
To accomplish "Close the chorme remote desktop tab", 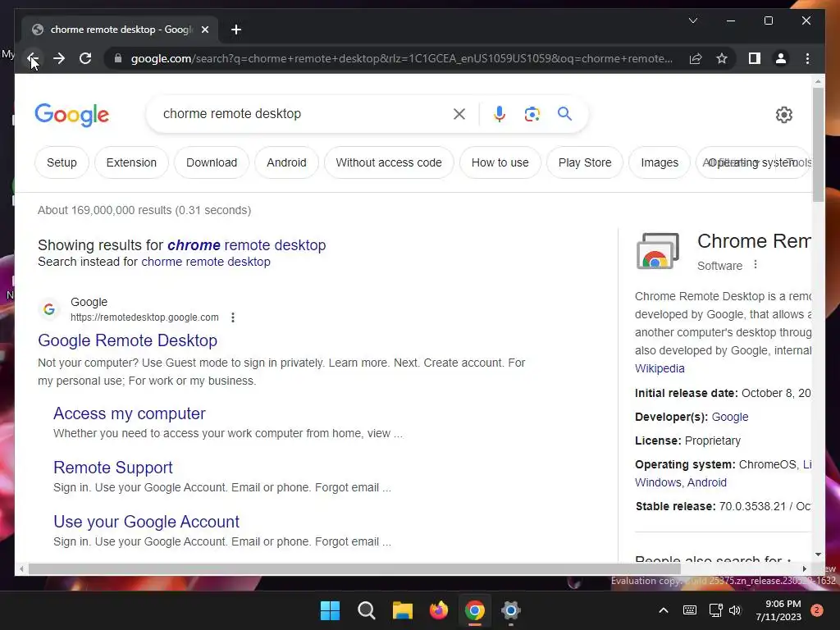I will (204, 30).
